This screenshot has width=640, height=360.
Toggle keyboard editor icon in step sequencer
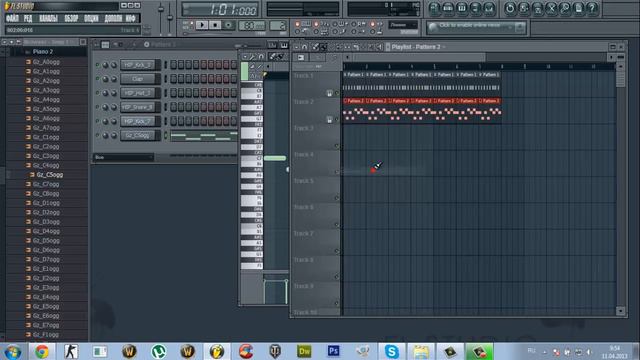pos(284,45)
